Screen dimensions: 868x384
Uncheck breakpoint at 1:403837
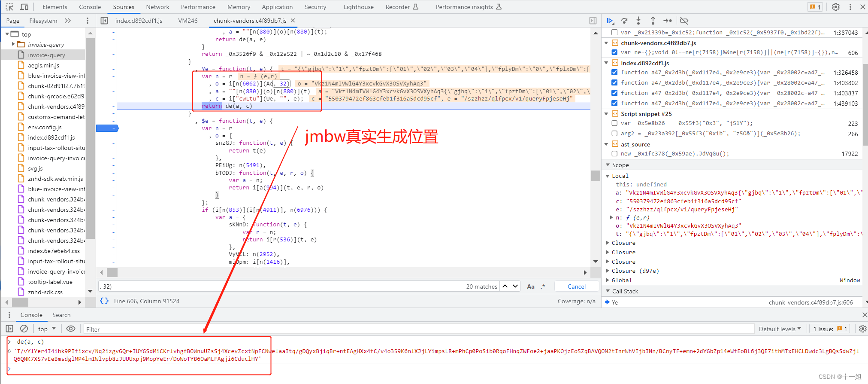(614, 93)
